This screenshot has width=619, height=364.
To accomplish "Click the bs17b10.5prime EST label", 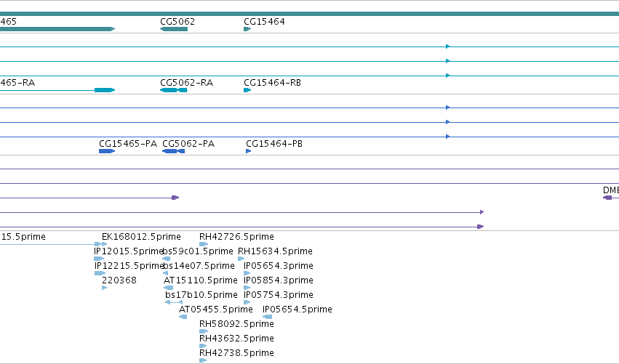I will 201,295.
